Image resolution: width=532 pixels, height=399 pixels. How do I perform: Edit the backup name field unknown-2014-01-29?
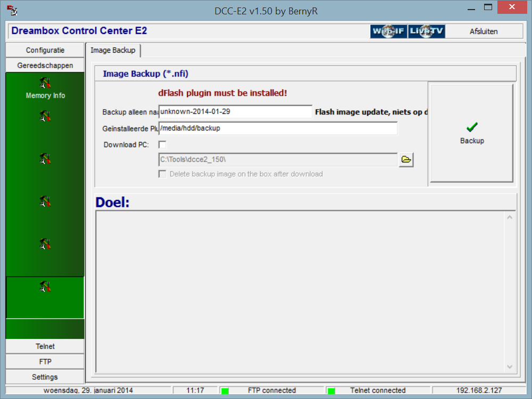pos(235,112)
